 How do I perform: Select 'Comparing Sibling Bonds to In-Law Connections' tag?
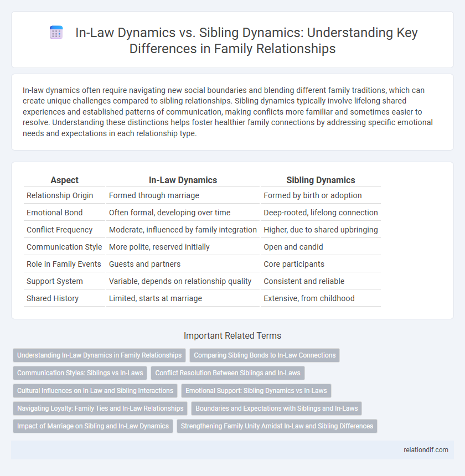point(265,355)
